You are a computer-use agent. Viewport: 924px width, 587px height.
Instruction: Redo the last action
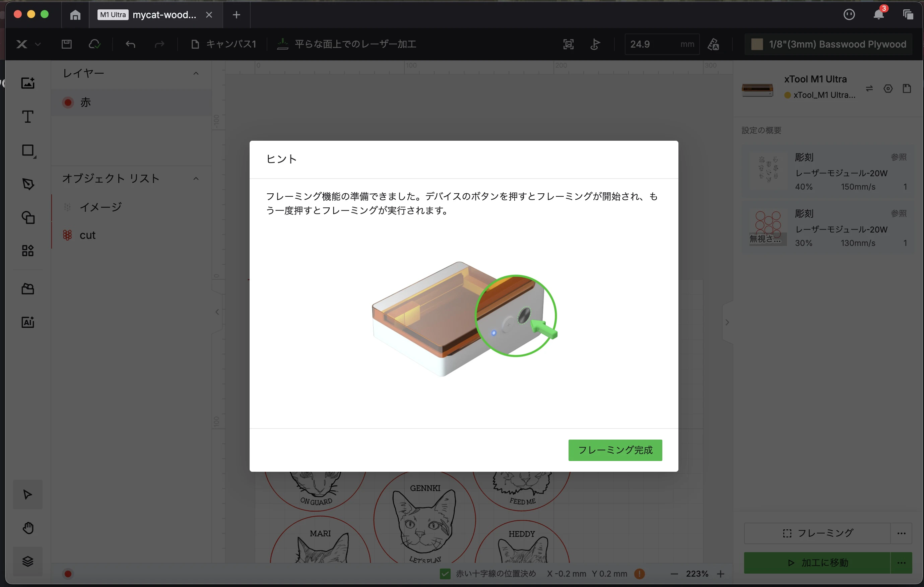[x=159, y=44]
